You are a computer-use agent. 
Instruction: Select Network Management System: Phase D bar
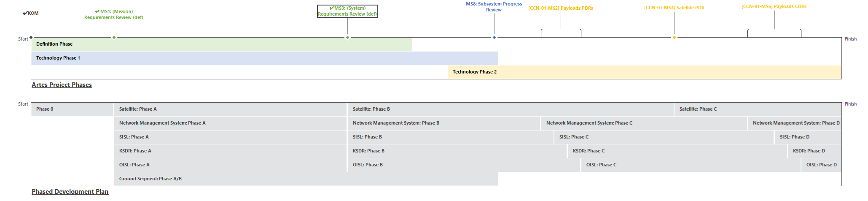pyautogui.click(x=795, y=123)
